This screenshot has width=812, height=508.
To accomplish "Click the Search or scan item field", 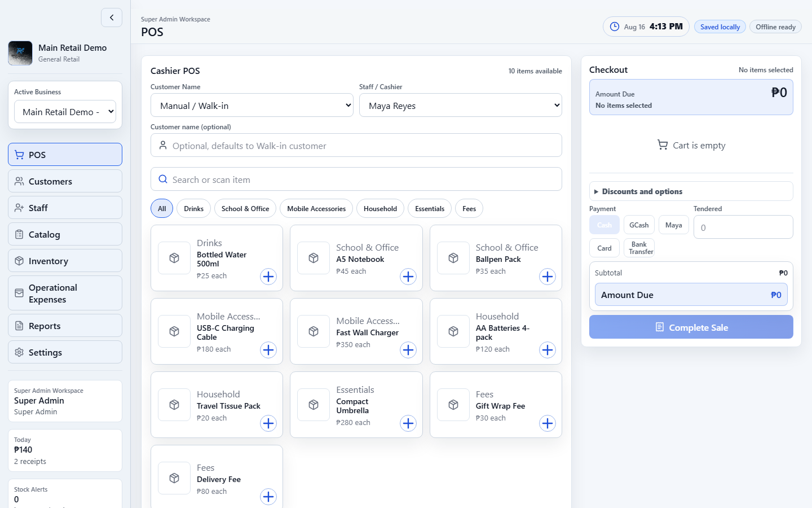I will coord(356,179).
